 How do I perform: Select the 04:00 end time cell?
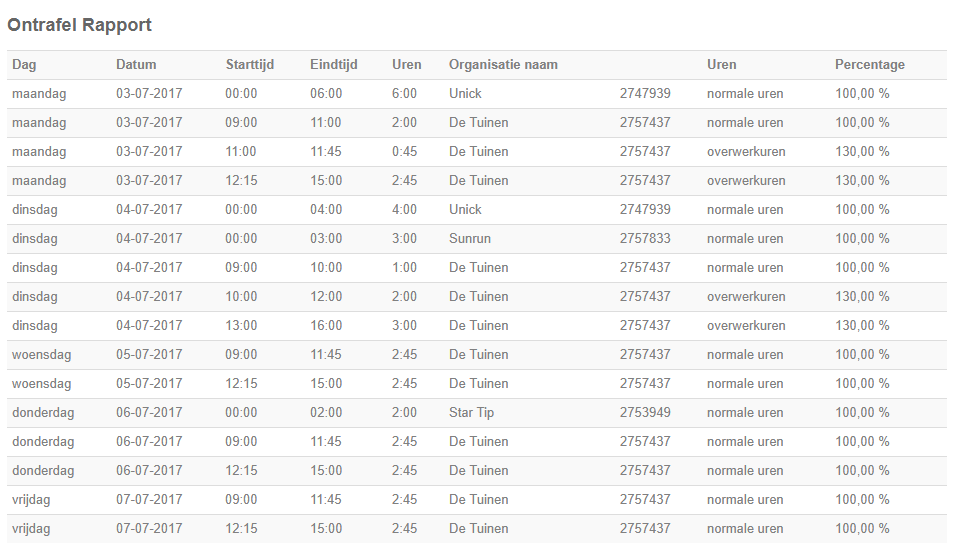pyautogui.click(x=326, y=210)
